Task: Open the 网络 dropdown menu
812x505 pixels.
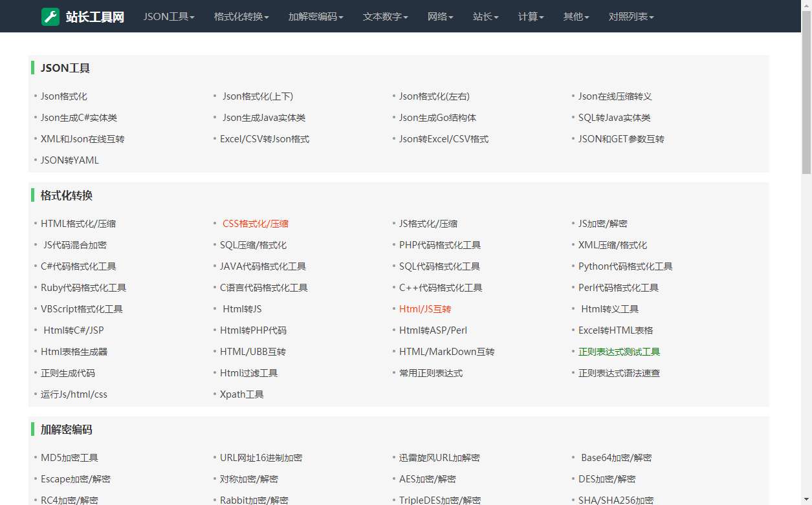Action: (441, 17)
